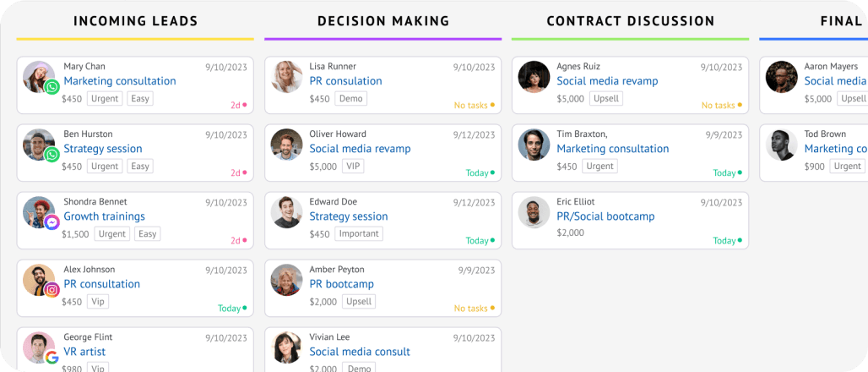Select the Contract Discussion column header
This screenshot has width=868, height=372.
tap(630, 21)
